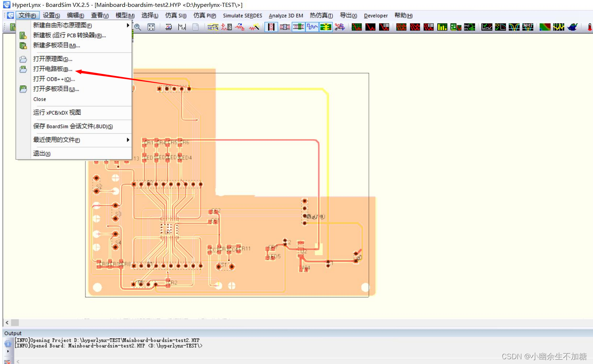
Task: Click the 'Opening Project' log line
Action: [x=107, y=340]
